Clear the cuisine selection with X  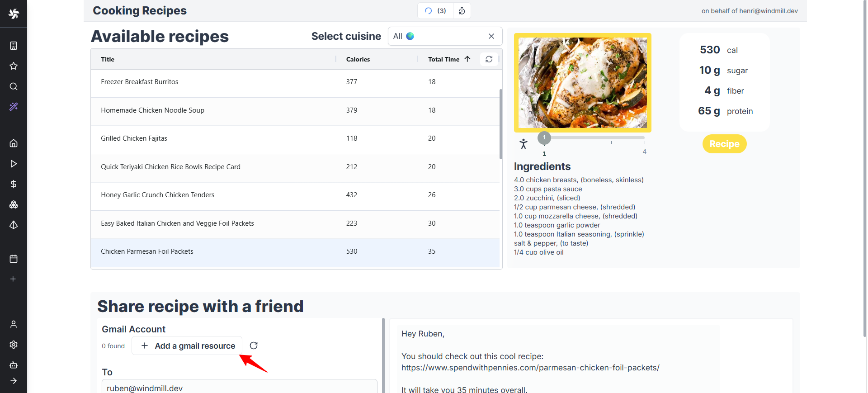click(x=491, y=36)
